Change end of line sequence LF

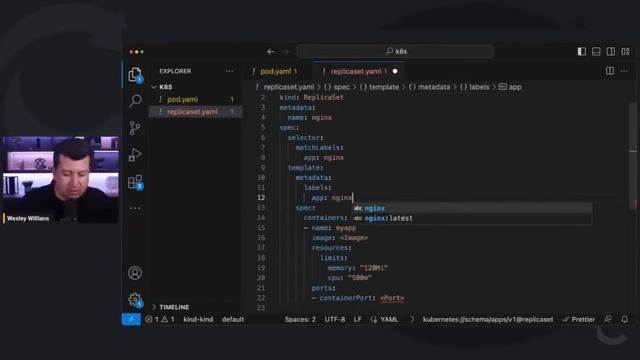click(x=358, y=319)
